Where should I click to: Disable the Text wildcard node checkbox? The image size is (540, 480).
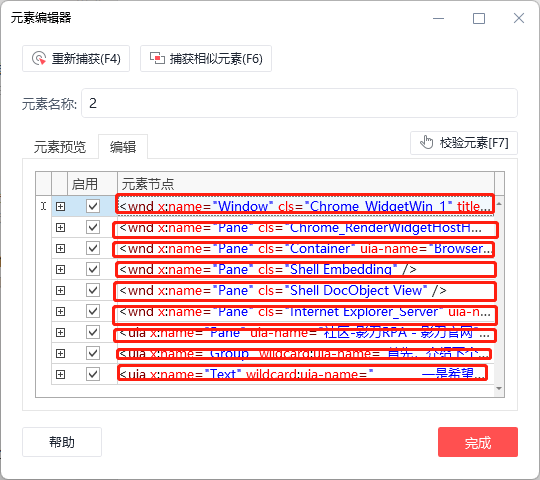(93, 374)
